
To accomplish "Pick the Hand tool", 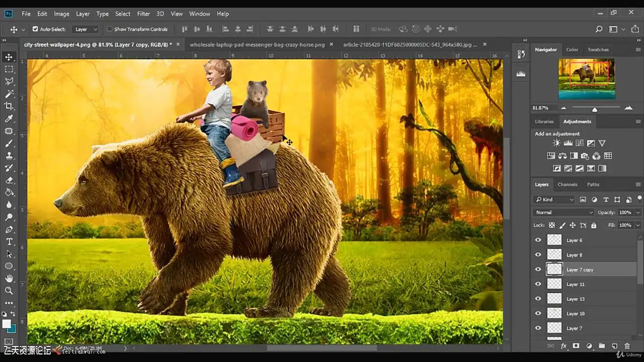I will coord(9,279).
